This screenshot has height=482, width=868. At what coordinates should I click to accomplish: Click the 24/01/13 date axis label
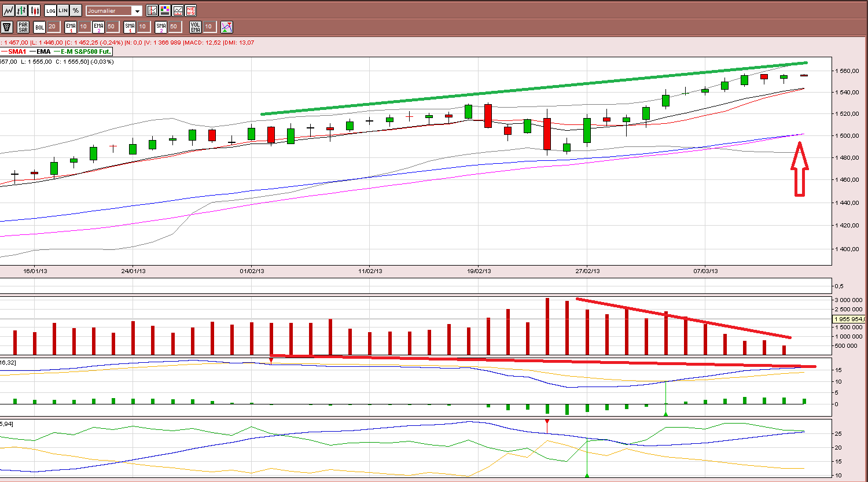point(133,270)
